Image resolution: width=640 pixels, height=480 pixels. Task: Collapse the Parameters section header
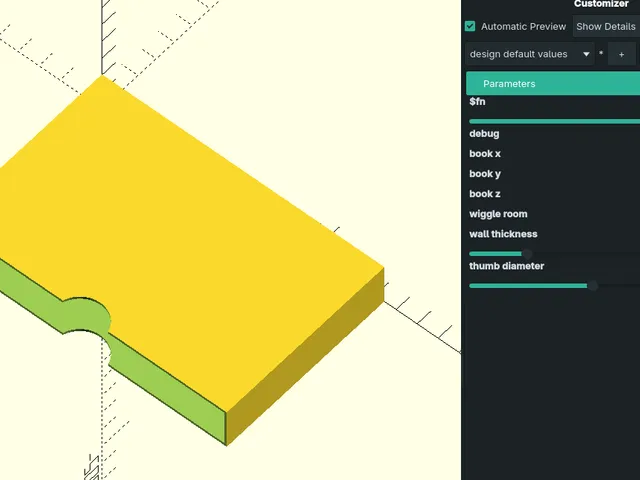[x=553, y=84]
